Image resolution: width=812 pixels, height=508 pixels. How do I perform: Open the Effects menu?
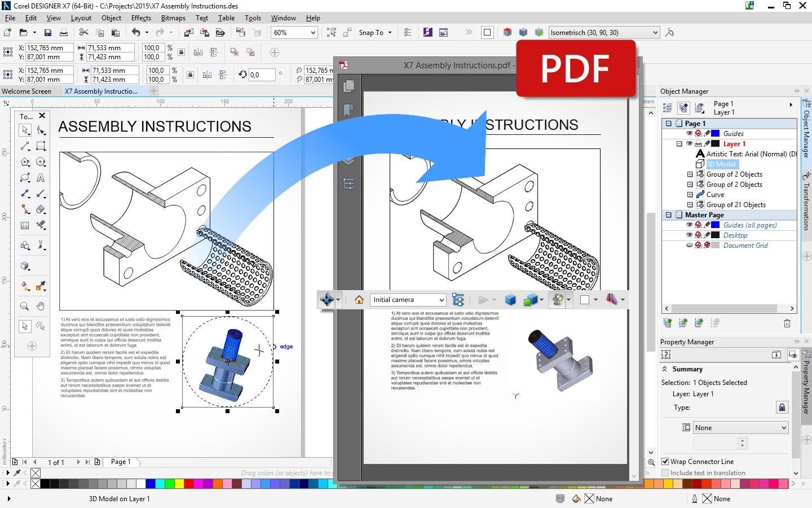(141, 18)
